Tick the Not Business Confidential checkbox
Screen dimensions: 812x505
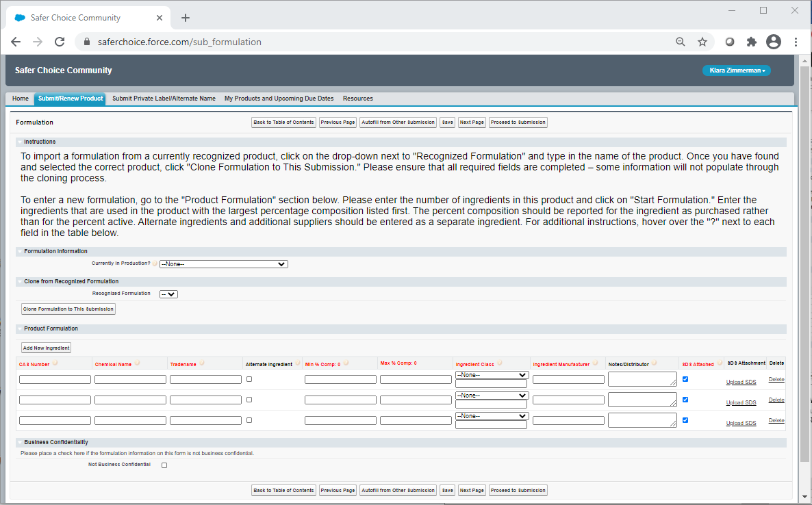click(164, 465)
